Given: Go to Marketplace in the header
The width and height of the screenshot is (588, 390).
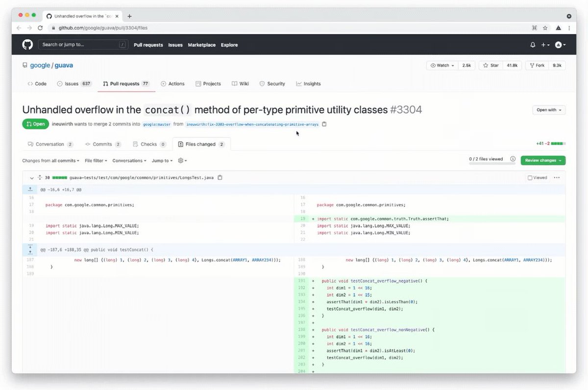Looking at the screenshot, I should 201,45.
